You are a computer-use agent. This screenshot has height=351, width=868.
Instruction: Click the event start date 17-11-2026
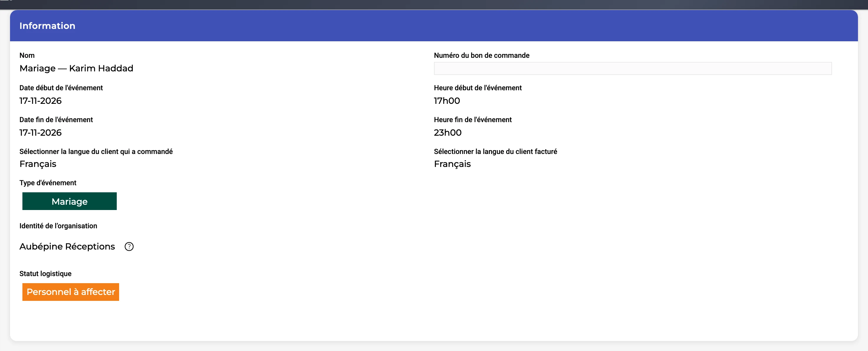[40, 101]
